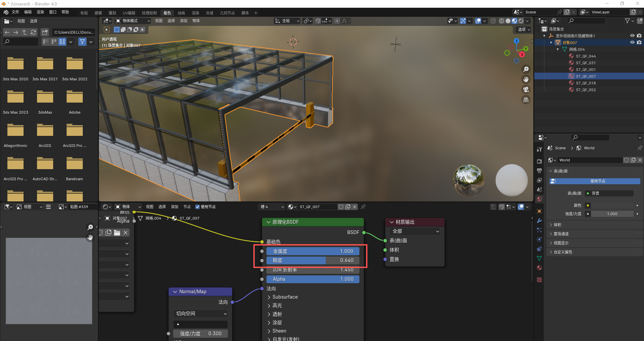Image resolution: width=644 pixels, height=341 pixels.
Task: Switch to the UV编辑 workspace tab
Action: coord(129,13)
